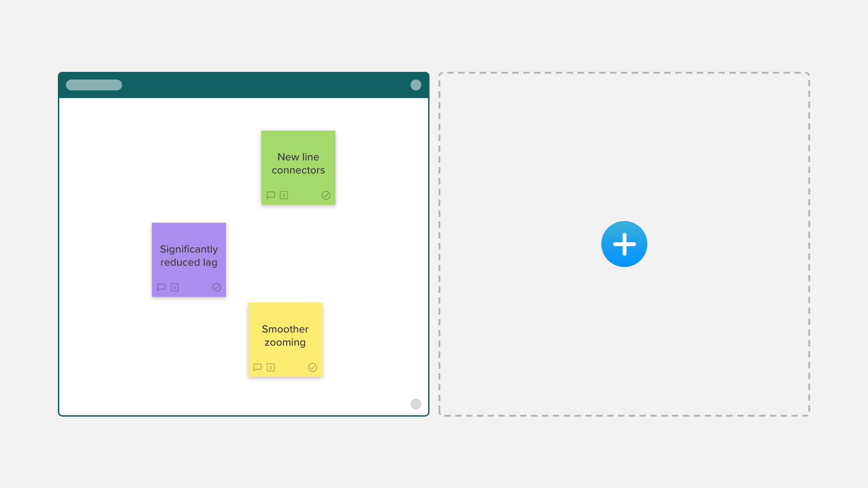Click the vote counter on the purple note
Screen dimensions: 868x488
[175, 287]
